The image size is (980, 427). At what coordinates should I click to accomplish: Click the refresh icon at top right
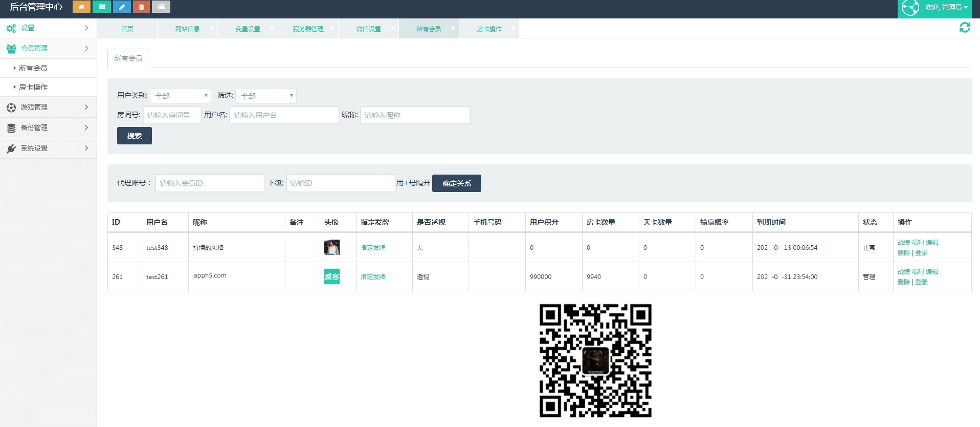(965, 28)
